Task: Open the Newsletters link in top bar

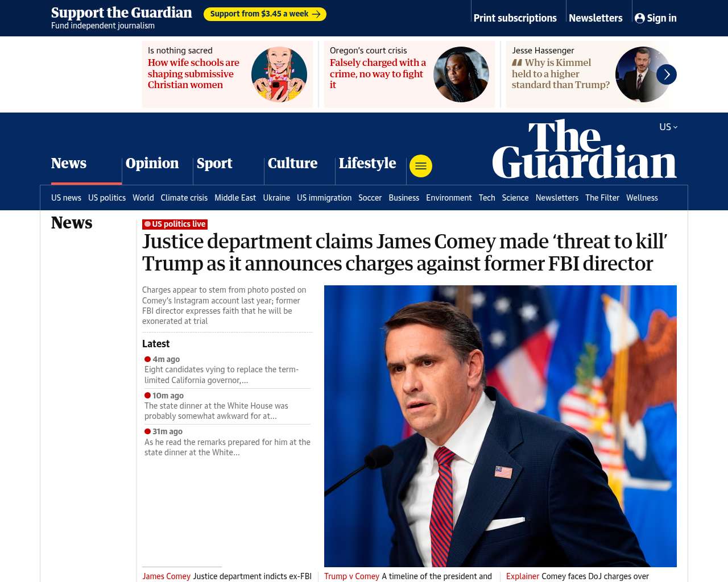Action: tap(595, 18)
